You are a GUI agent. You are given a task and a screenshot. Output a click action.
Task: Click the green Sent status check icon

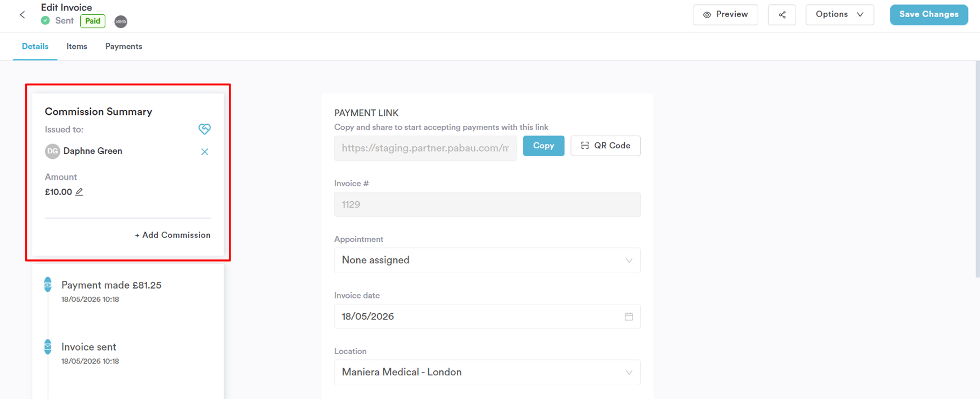[46, 21]
